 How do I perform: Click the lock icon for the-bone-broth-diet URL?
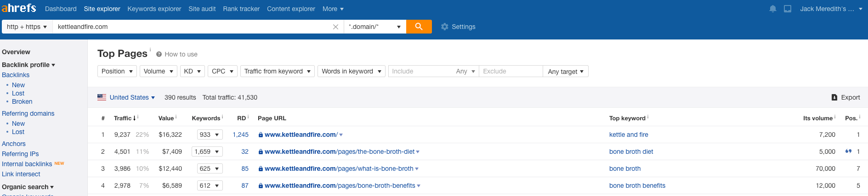tap(261, 151)
